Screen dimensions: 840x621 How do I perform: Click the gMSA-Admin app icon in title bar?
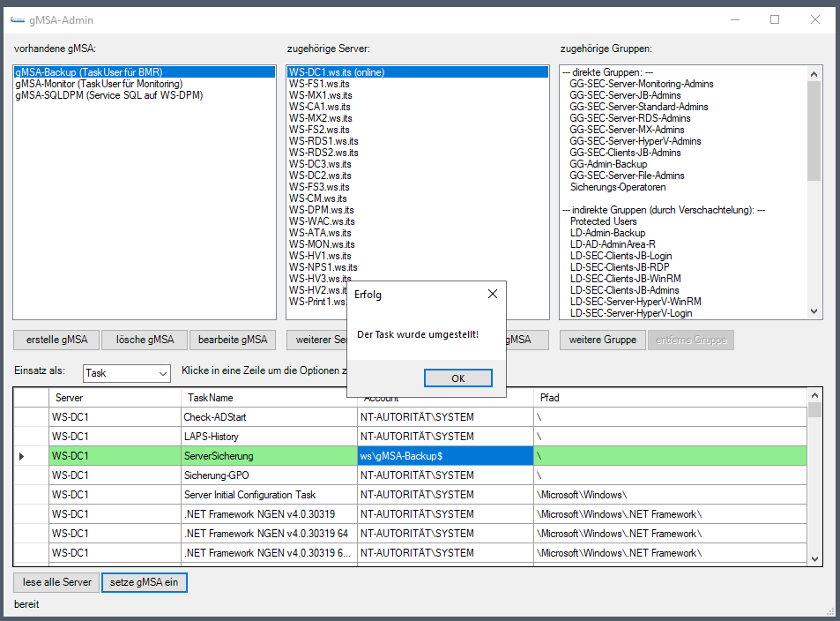click(18, 19)
